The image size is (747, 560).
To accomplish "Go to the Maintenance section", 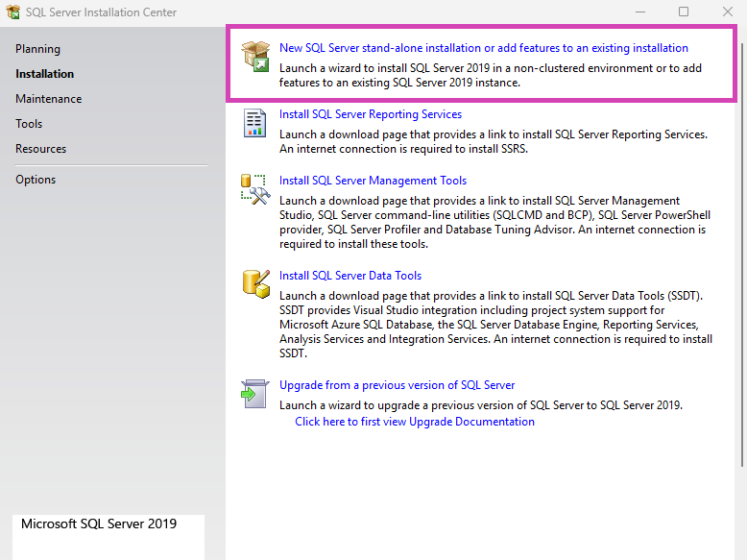I will (x=49, y=99).
